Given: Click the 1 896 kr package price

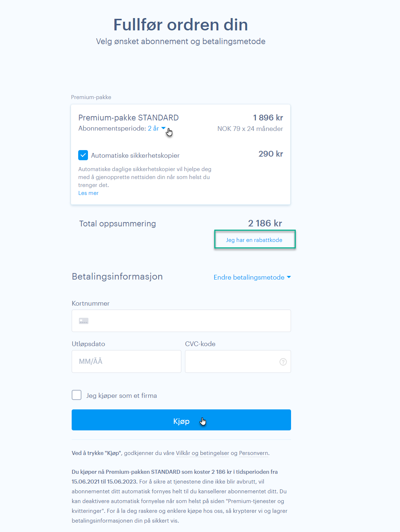Looking at the screenshot, I should point(268,118).
